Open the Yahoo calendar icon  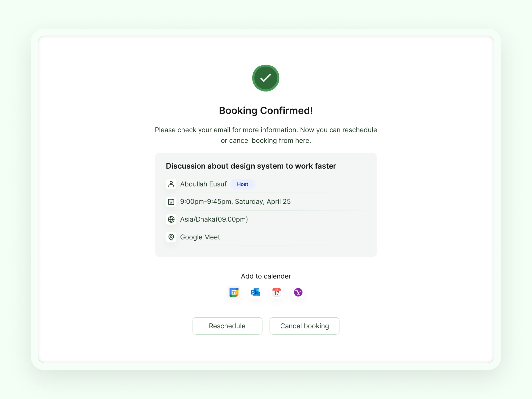coord(298,292)
